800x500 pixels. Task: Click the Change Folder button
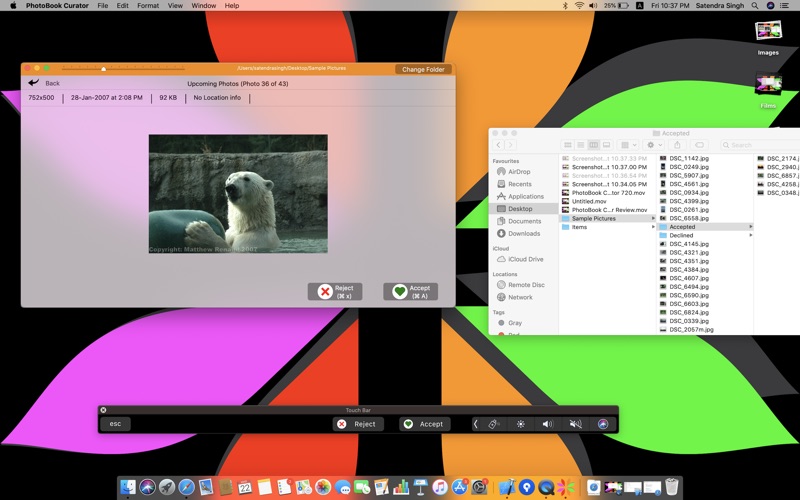point(423,69)
